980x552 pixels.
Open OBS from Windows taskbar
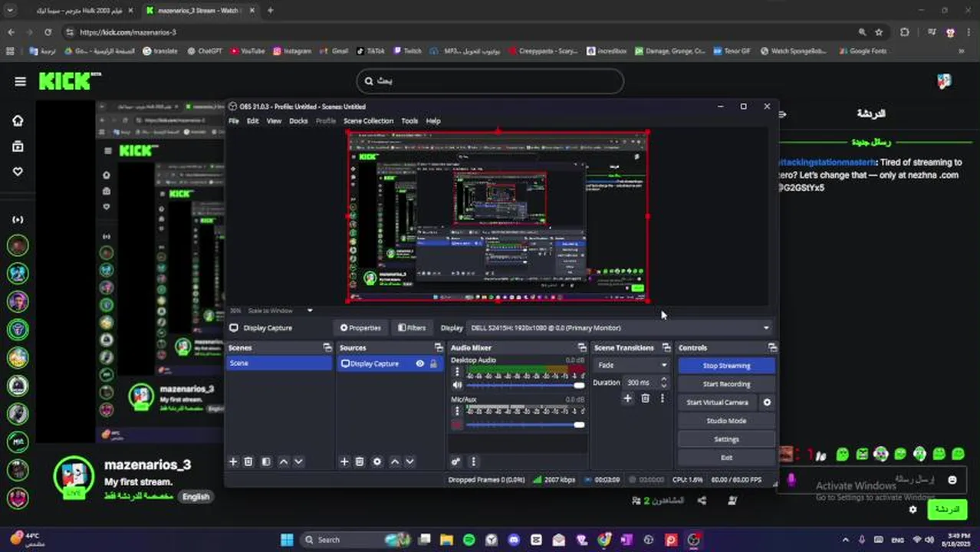coord(694,540)
